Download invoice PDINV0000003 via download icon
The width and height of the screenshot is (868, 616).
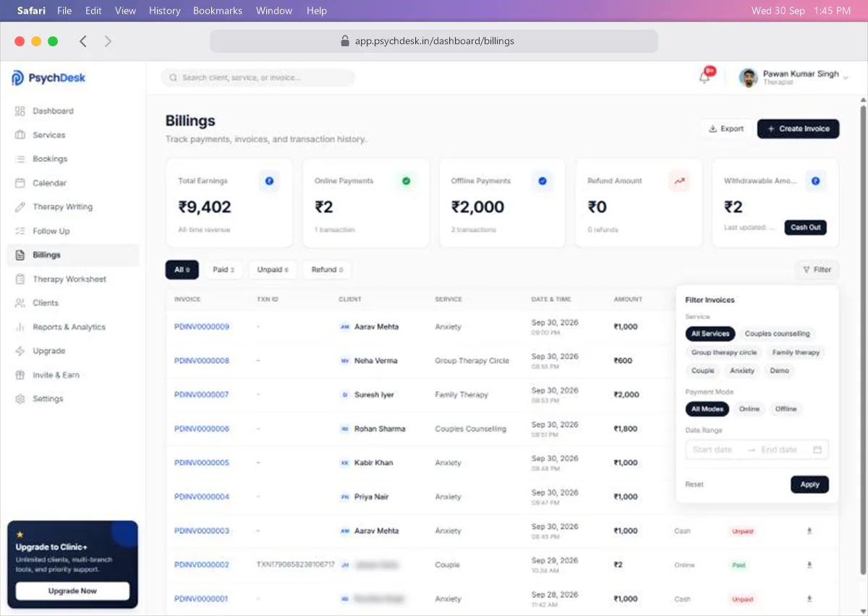(809, 531)
